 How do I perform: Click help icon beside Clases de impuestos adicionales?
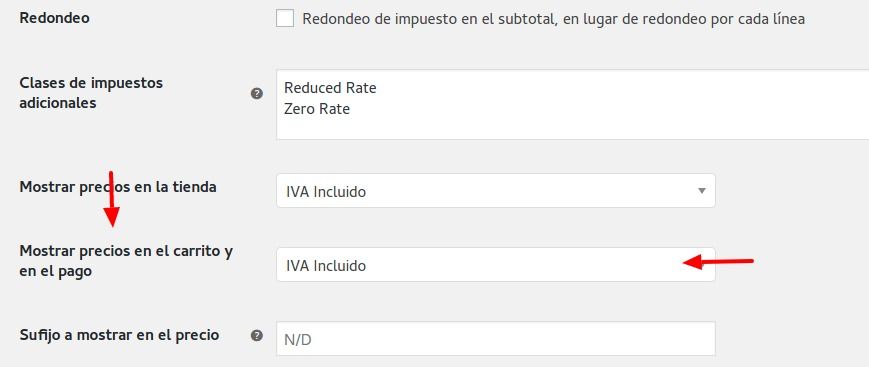[x=257, y=94]
